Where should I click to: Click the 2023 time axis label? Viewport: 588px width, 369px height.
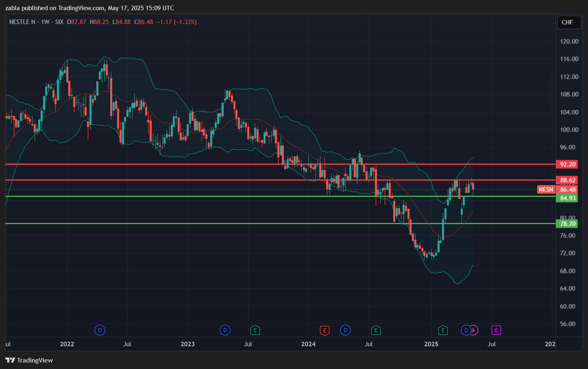point(187,344)
